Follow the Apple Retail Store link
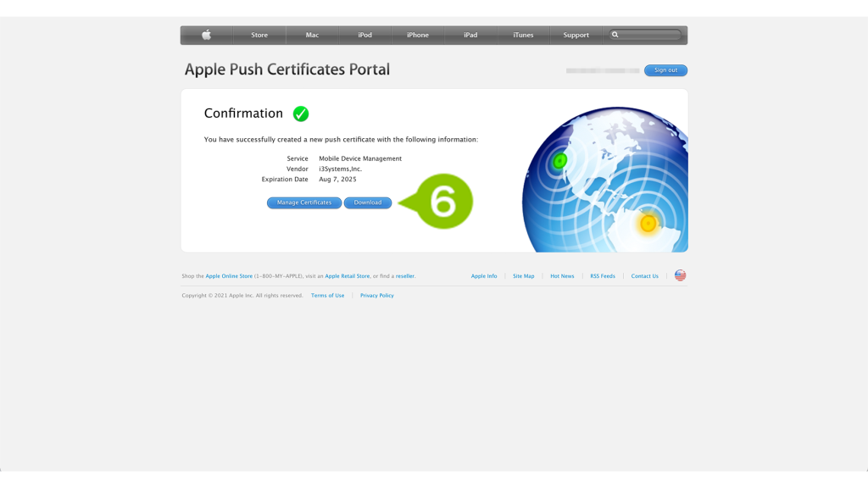The width and height of the screenshot is (868, 488). click(347, 276)
